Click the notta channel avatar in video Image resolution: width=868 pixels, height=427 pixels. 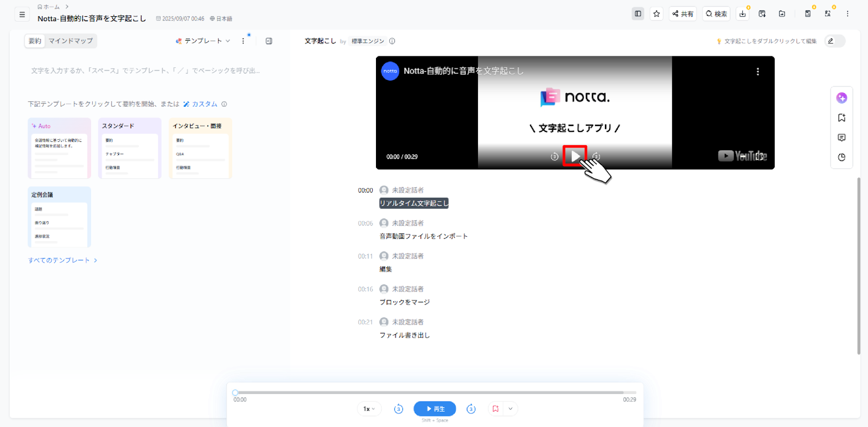(390, 71)
